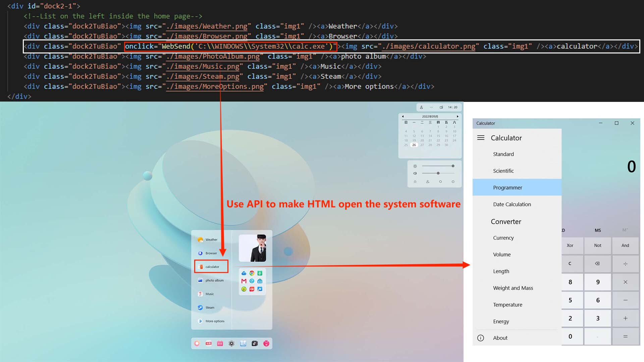This screenshot has height=362, width=644.
Task: Select date 26 on the calendar
Action: pos(414,145)
